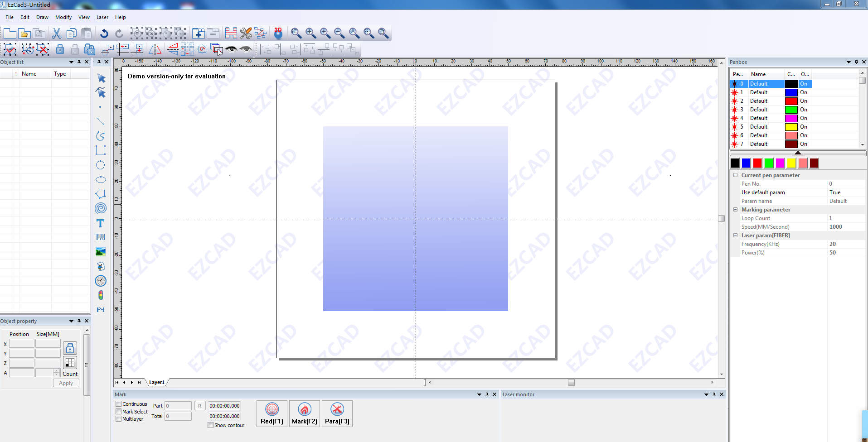This screenshot has height=442, width=868.
Task: Click the bitmap image import tool
Action: [100, 251]
